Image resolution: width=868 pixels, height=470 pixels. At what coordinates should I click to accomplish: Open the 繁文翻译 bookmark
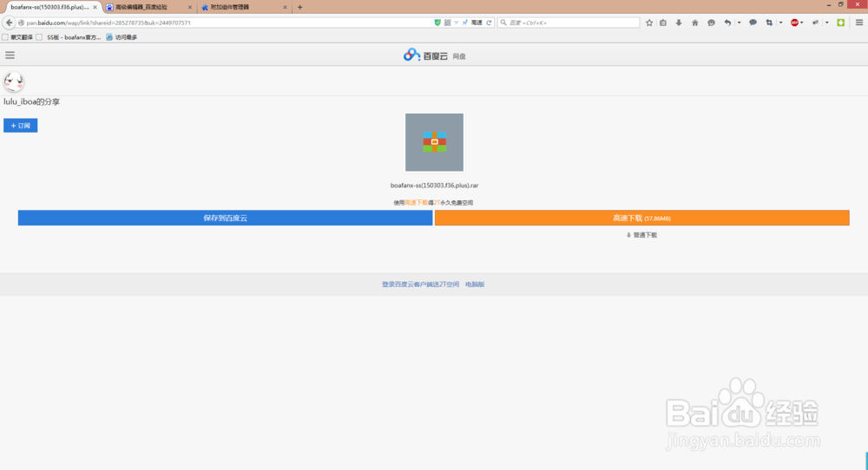tap(17, 37)
